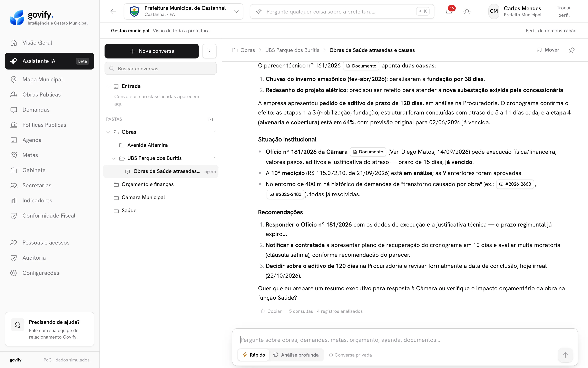Switch to Análise profunda mode
The width and height of the screenshot is (588, 368).
pyautogui.click(x=296, y=355)
